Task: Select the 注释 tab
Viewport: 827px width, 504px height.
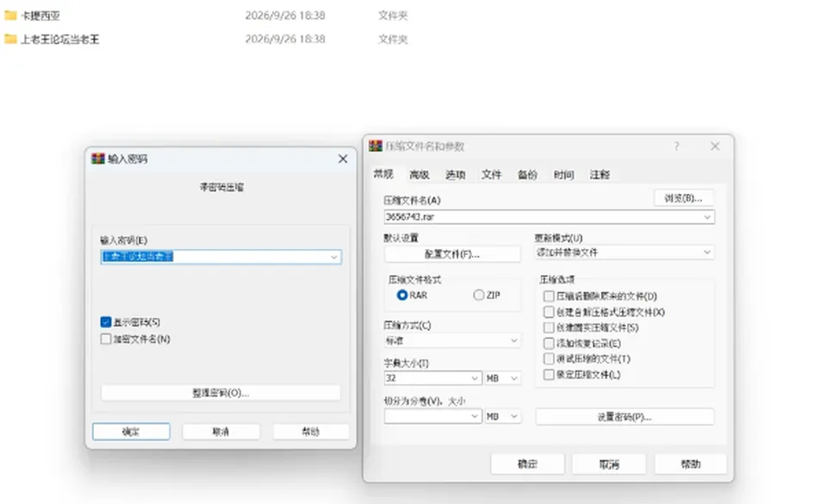Action: coord(600,175)
